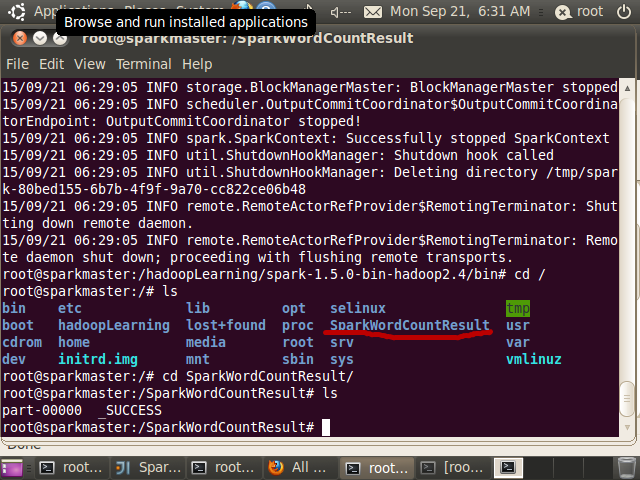Click the Ubuntu logo in top panel
The image size is (640, 480).
17,11
